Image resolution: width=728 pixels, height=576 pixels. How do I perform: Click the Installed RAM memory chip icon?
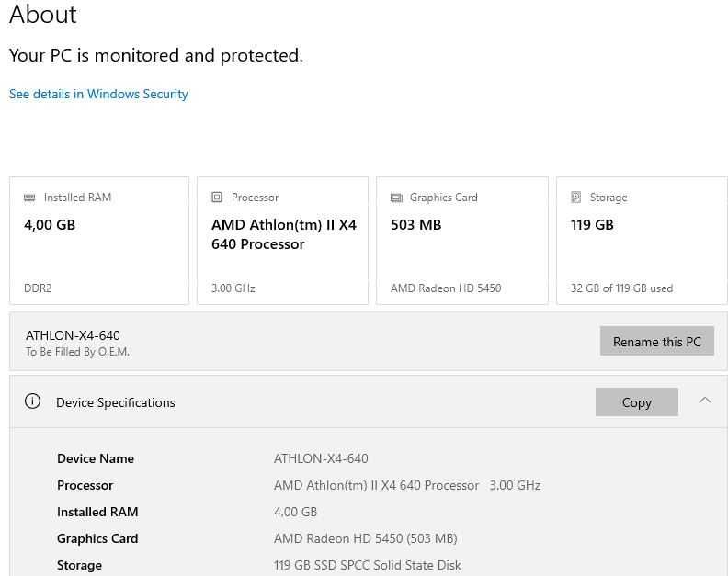pyautogui.click(x=29, y=198)
